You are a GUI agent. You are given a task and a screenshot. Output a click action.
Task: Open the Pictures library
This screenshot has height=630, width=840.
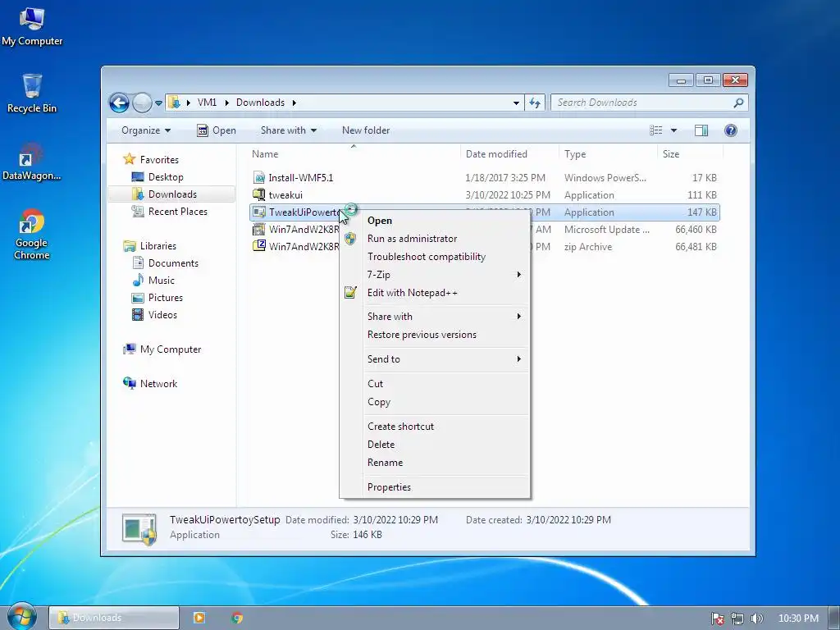coord(166,297)
